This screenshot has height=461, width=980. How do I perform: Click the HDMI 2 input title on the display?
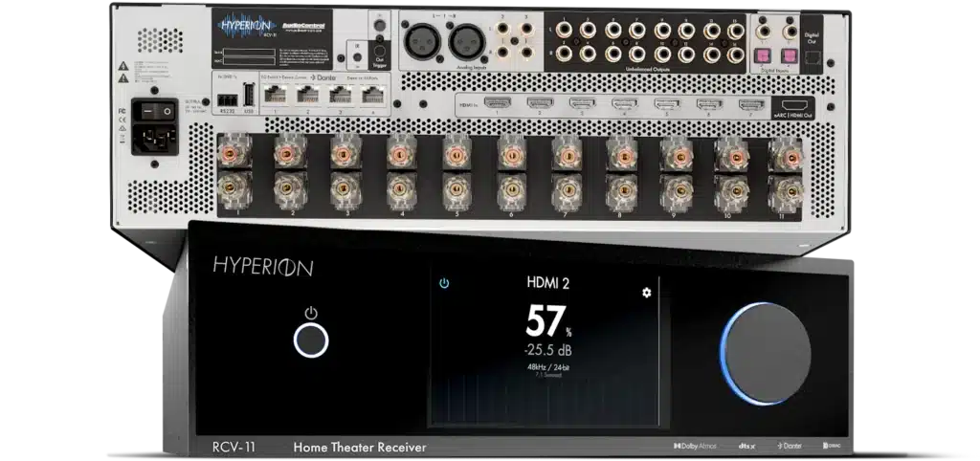pyautogui.click(x=548, y=284)
